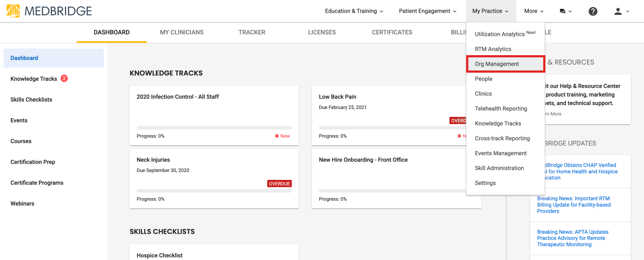The image size is (644, 260).
Task: Go to the Licenses tab
Action: [x=322, y=32]
